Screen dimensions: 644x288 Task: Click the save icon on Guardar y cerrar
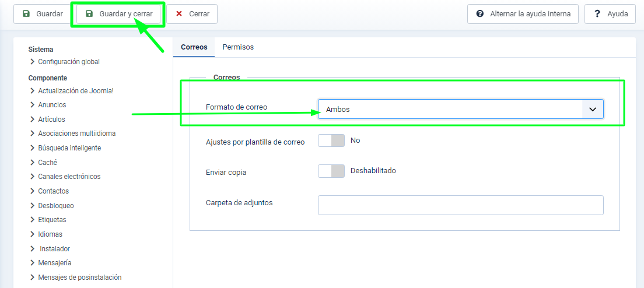[x=89, y=13]
